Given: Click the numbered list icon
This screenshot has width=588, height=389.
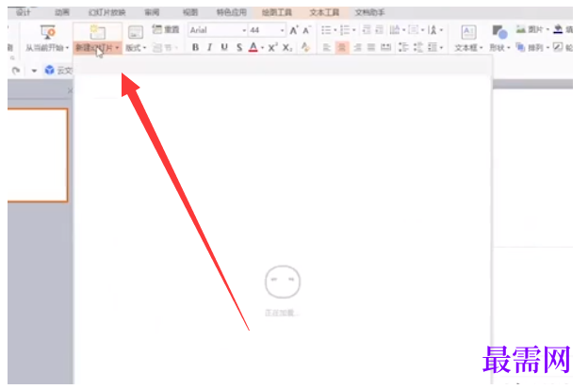Looking at the screenshot, I should (345, 30).
